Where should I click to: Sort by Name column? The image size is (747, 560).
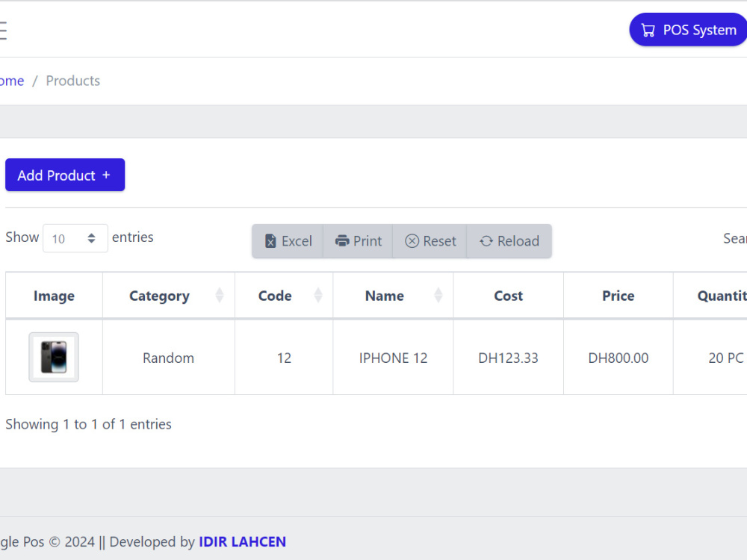(x=393, y=296)
